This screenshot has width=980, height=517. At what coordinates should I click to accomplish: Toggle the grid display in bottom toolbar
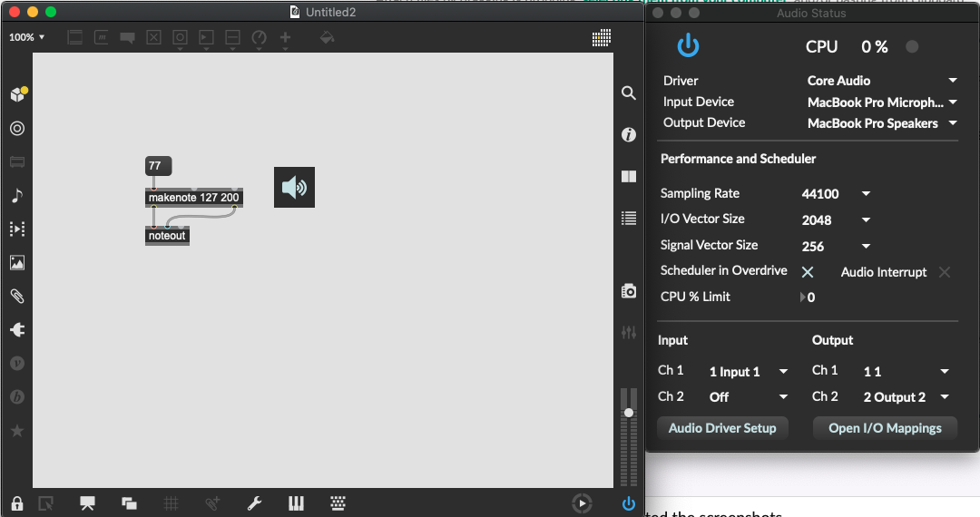171,503
